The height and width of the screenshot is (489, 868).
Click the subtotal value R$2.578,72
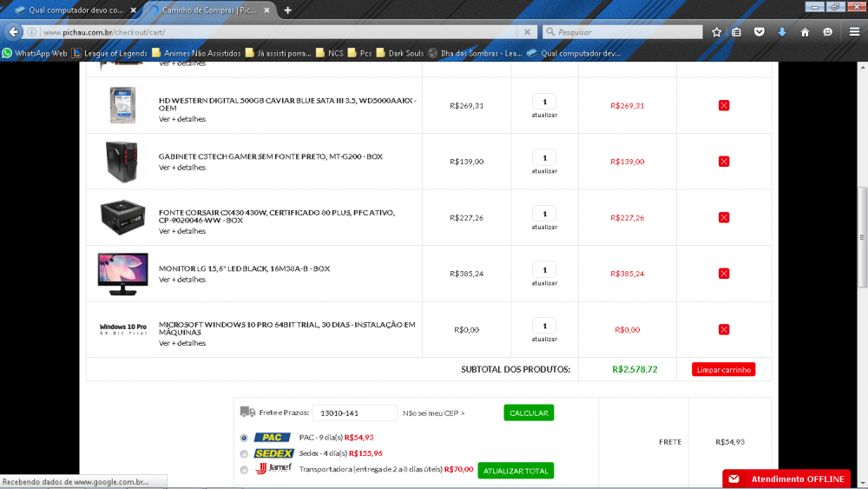click(x=635, y=369)
